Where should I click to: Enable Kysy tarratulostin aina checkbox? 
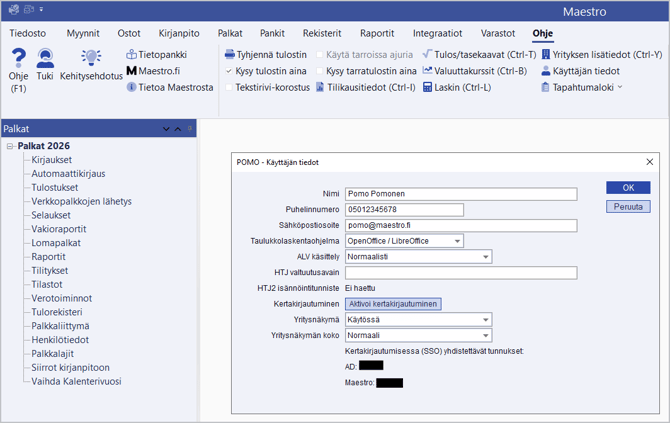pyautogui.click(x=320, y=71)
